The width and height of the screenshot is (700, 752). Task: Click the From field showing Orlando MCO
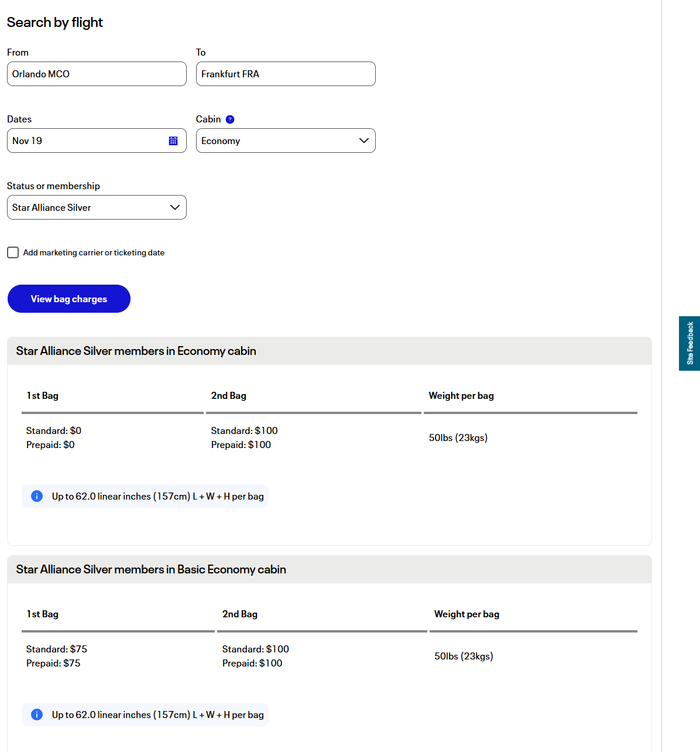click(x=97, y=74)
